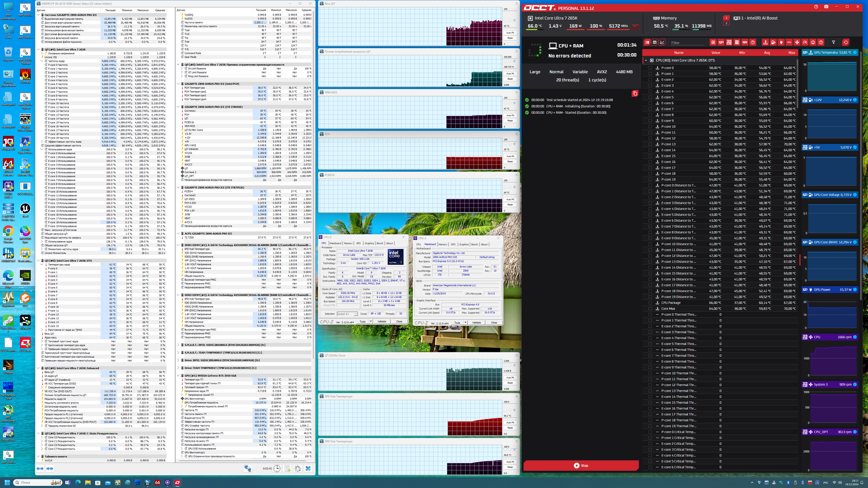This screenshot has width=868, height=488.
Task: Check the Core Max row checkbox
Action: 650,308
